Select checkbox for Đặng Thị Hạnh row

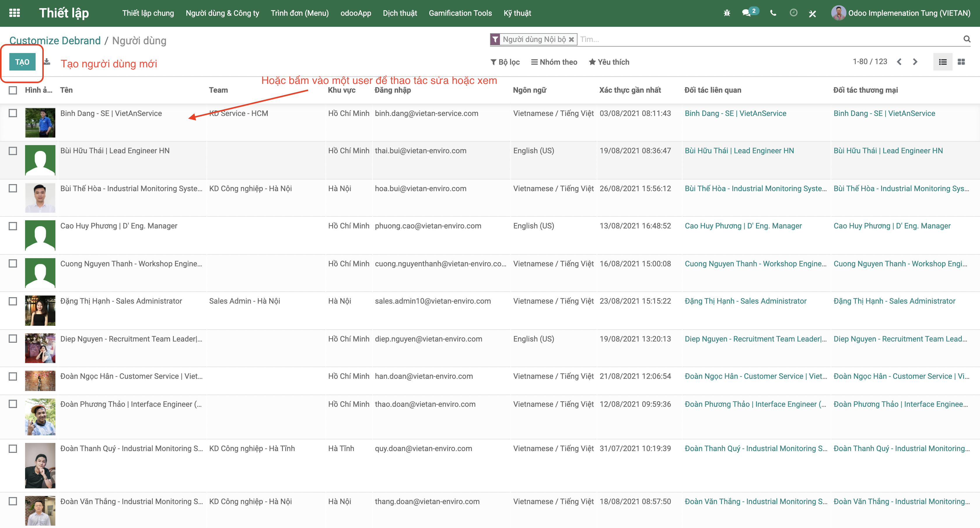pos(13,301)
